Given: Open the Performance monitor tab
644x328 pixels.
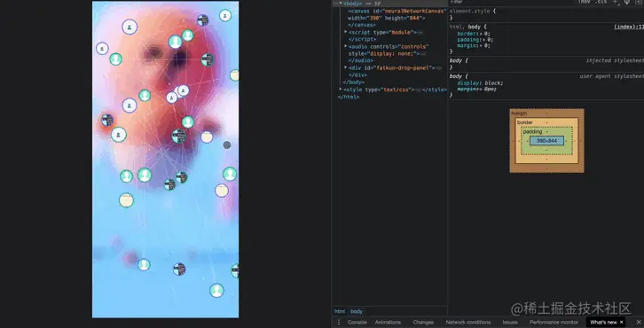Looking at the screenshot, I should [554, 323].
